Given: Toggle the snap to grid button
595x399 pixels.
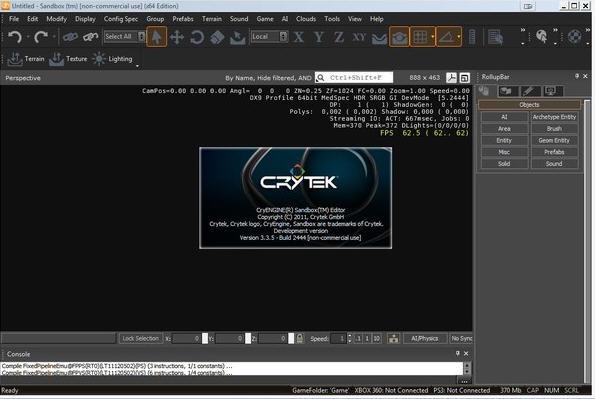Looking at the screenshot, I should pos(420,37).
